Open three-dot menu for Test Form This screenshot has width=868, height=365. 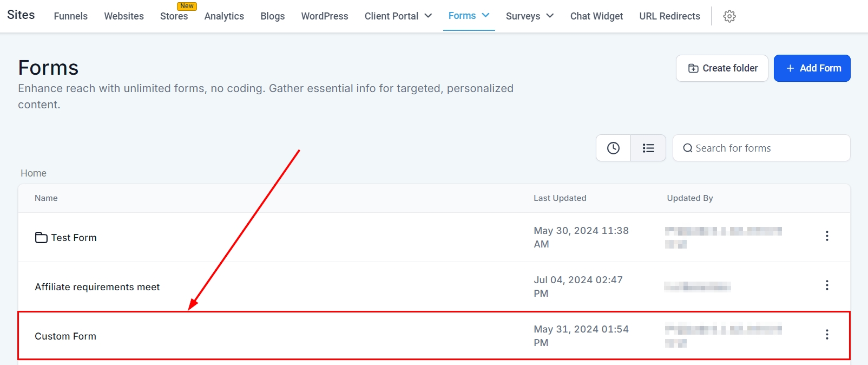pos(827,236)
